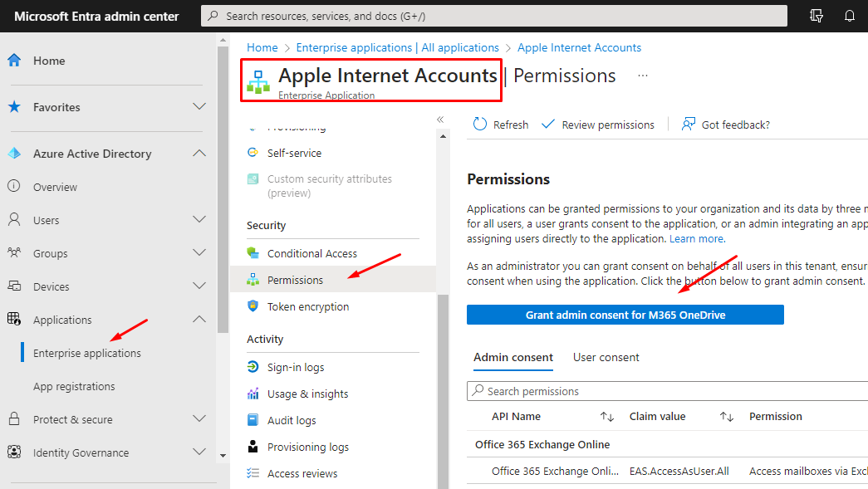This screenshot has width=868, height=489.
Task: Switch to the User consent tab
Action: [x=606, y=357]
